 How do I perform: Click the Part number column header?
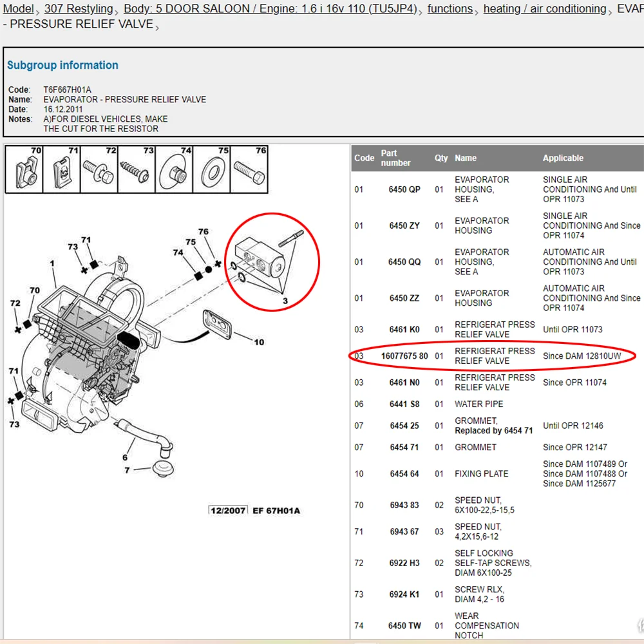point(395,158)
